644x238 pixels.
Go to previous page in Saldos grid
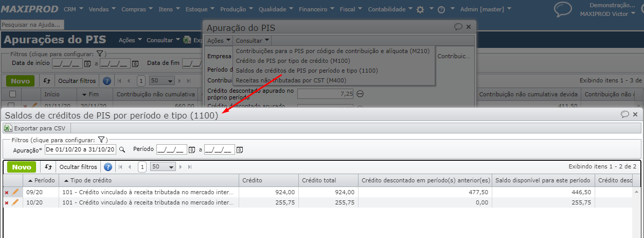pyautogui.click(x=129, y=167)
